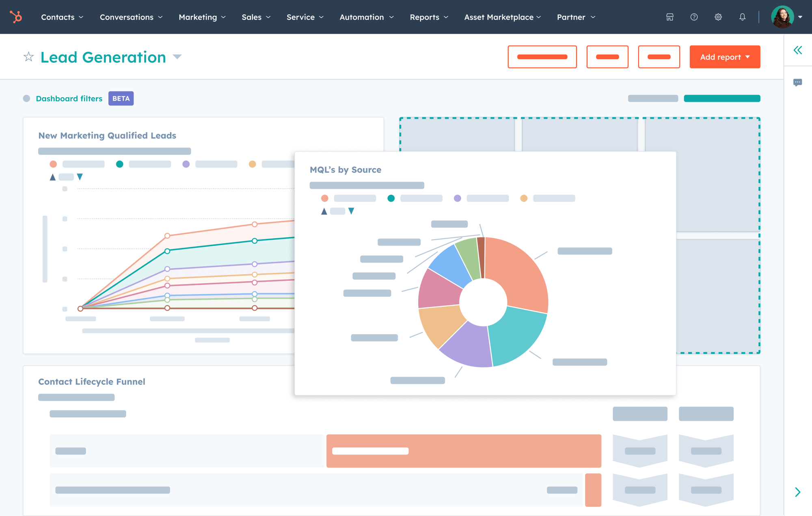Open the Partner menu

tap(576, 17)
